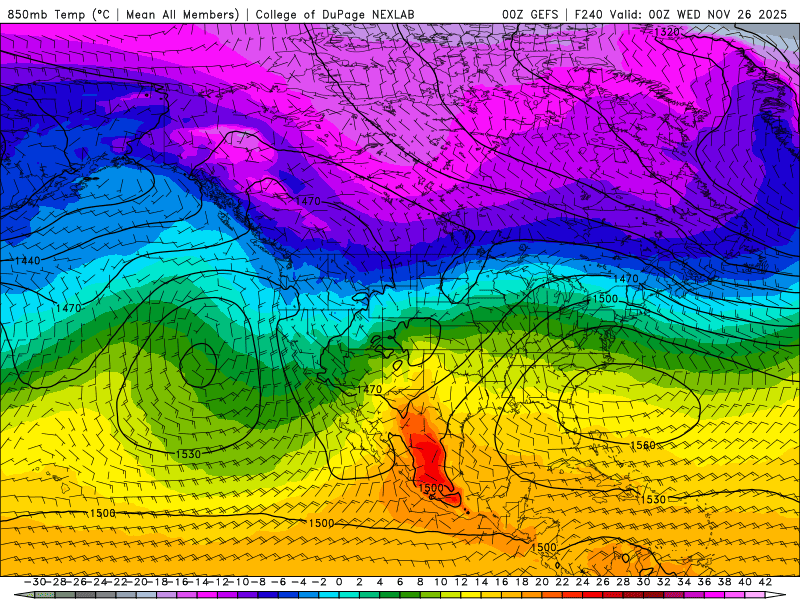Select the positive 4 value on the scale
Image resolution: width=800 pixels, height=600 pixels.
(380, 582)
